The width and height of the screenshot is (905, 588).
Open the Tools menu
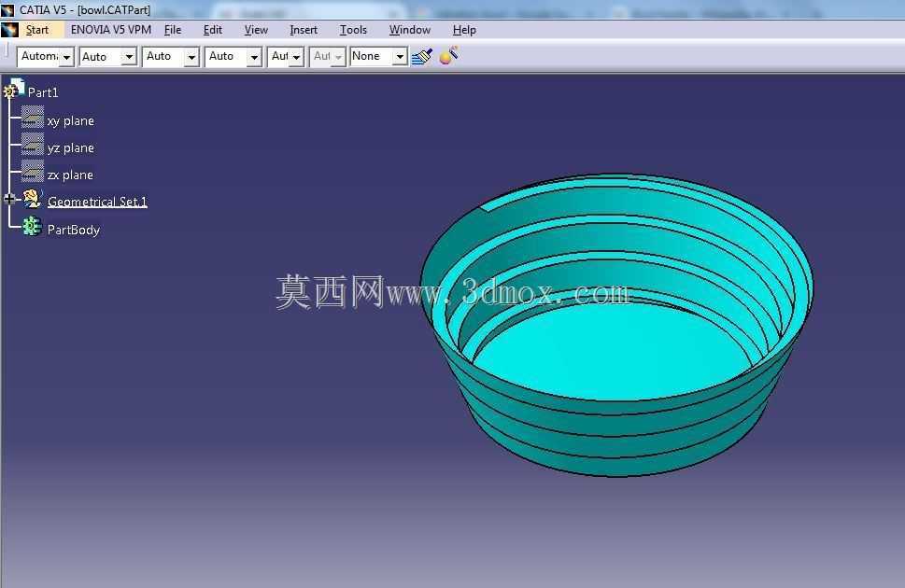pyautogui.click(x=353, y=30)
